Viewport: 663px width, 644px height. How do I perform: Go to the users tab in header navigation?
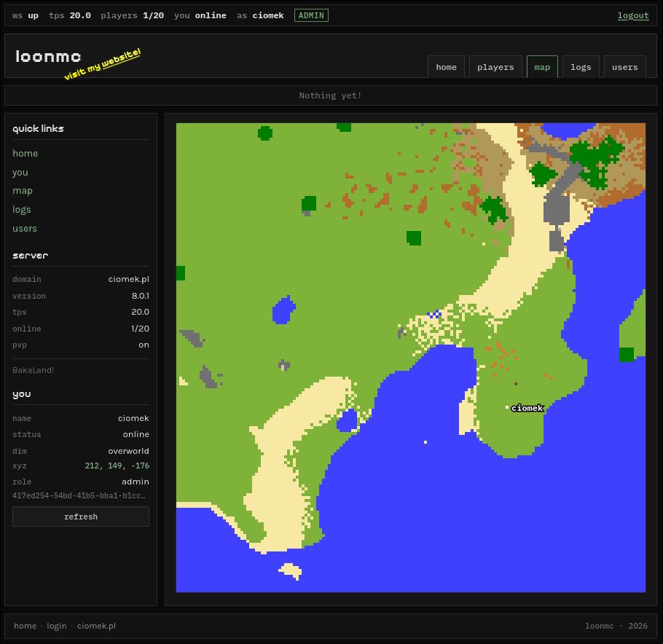pos(624,67)
